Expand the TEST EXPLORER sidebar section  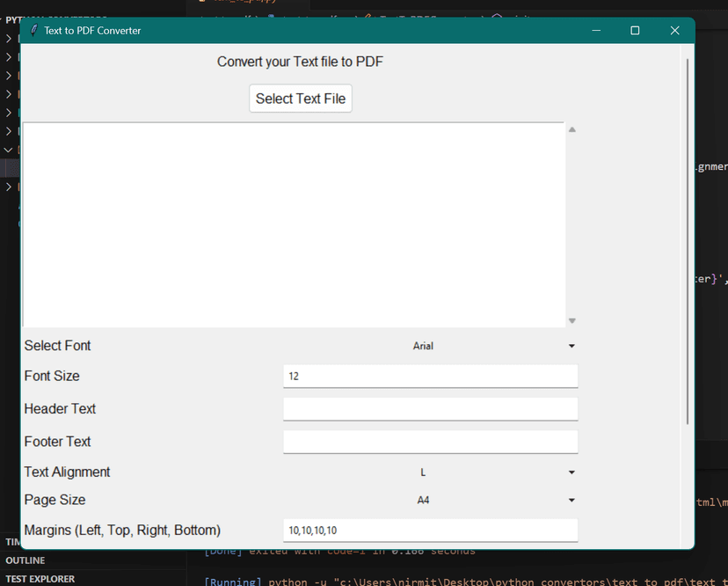(40, 579)
